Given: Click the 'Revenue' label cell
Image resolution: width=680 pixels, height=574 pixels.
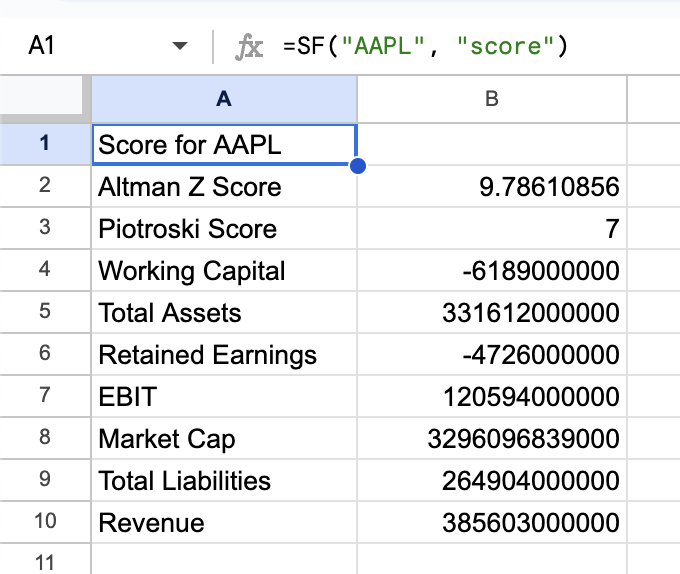Looking at the screenshot, I should (224, 523).
